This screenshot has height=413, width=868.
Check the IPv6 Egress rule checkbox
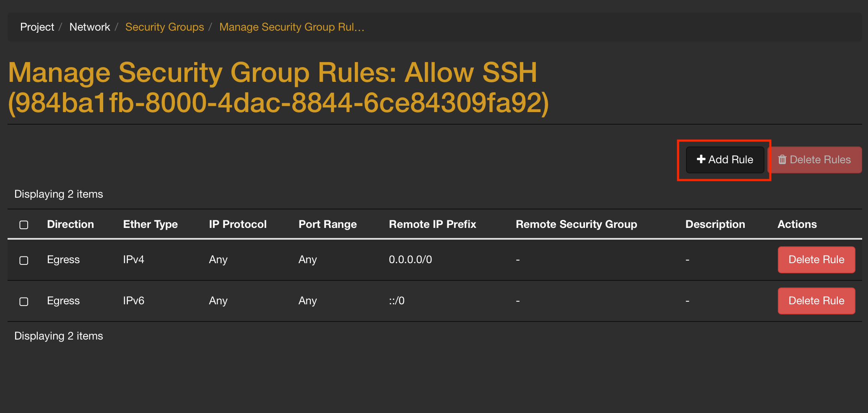click(23, 301)
